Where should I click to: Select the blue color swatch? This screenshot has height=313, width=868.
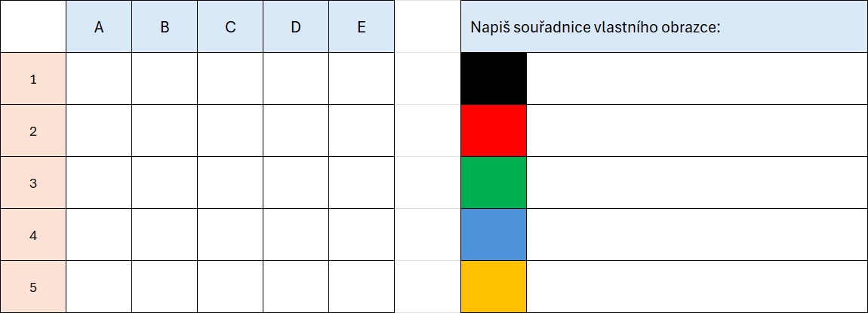coord(494,235)
